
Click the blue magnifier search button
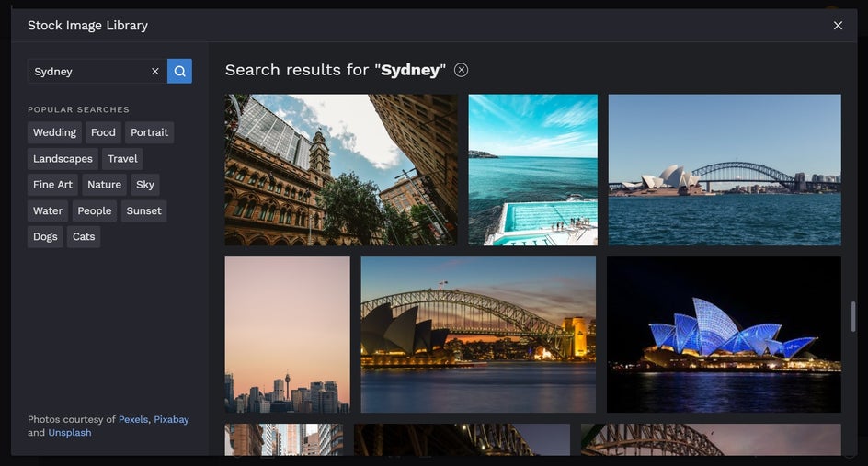pos(179,71)
